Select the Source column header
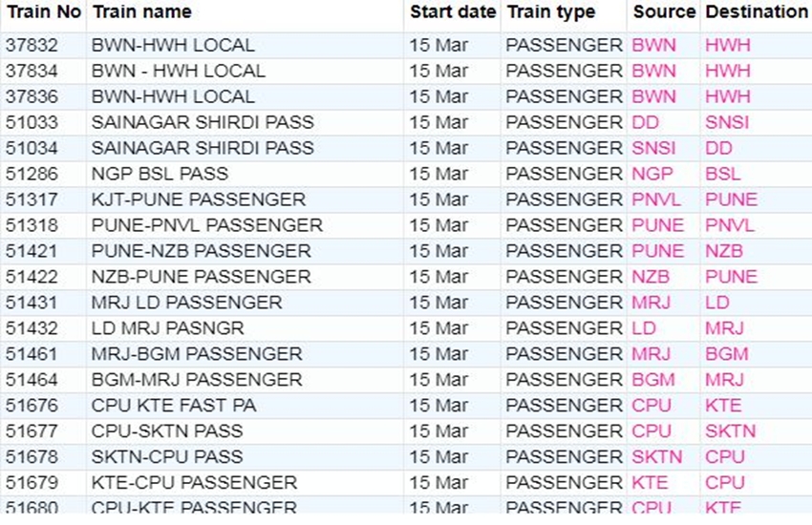 pyautogui.click(x=664, y=12)
